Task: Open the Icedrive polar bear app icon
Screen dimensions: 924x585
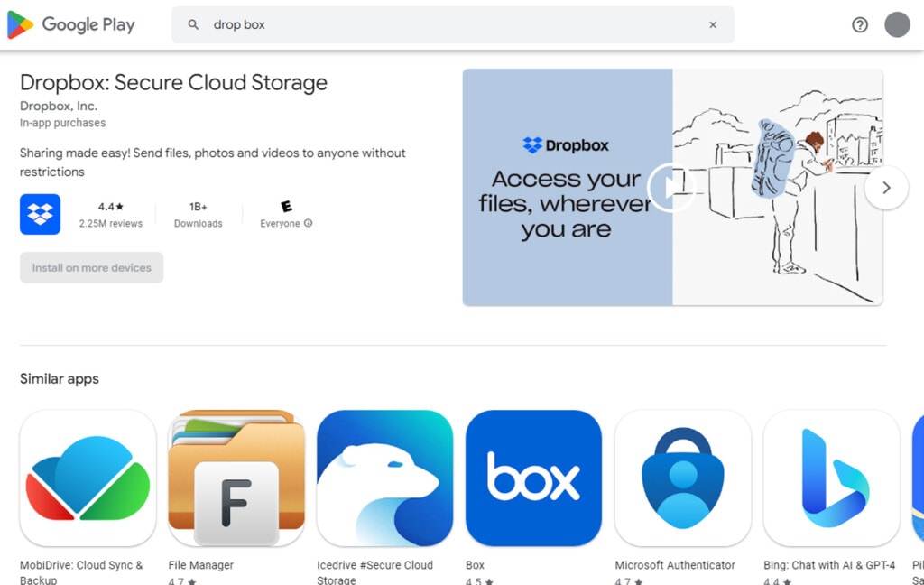Action: [384, 478]
